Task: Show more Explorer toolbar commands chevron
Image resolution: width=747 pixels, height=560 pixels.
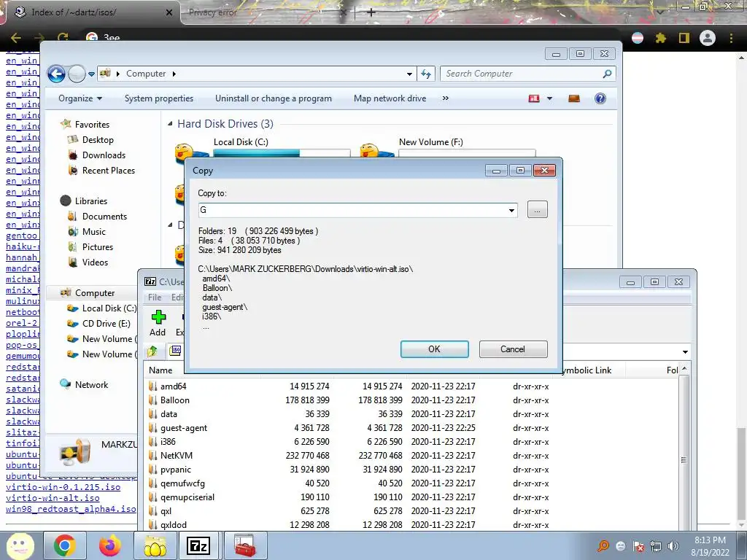Action: pyautogui.click(x=446, y=98)
